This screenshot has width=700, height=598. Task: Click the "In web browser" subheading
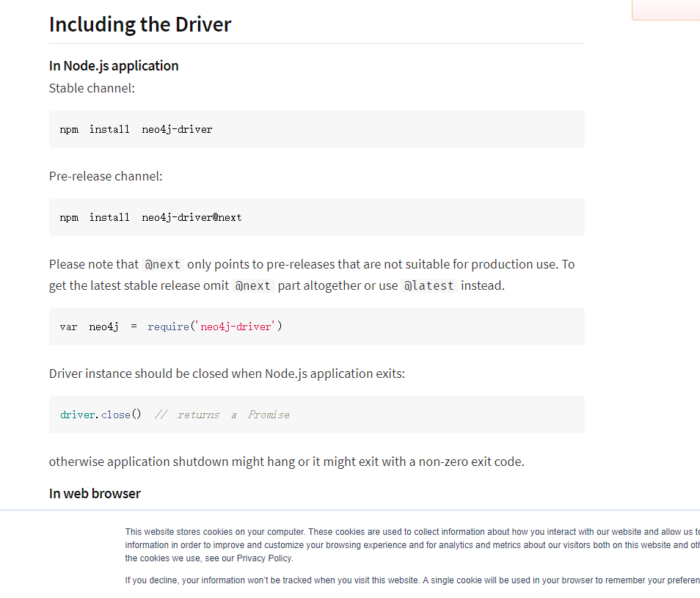pyautogui.click(x=95, y=494)
